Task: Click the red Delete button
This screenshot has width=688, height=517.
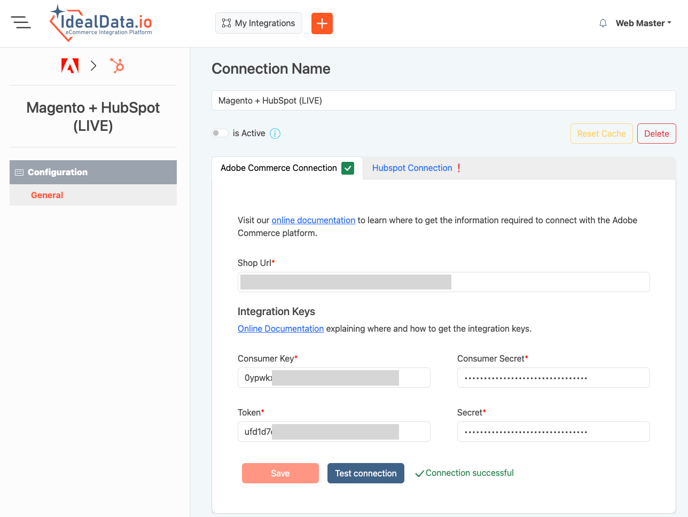Action: (656, 134)
